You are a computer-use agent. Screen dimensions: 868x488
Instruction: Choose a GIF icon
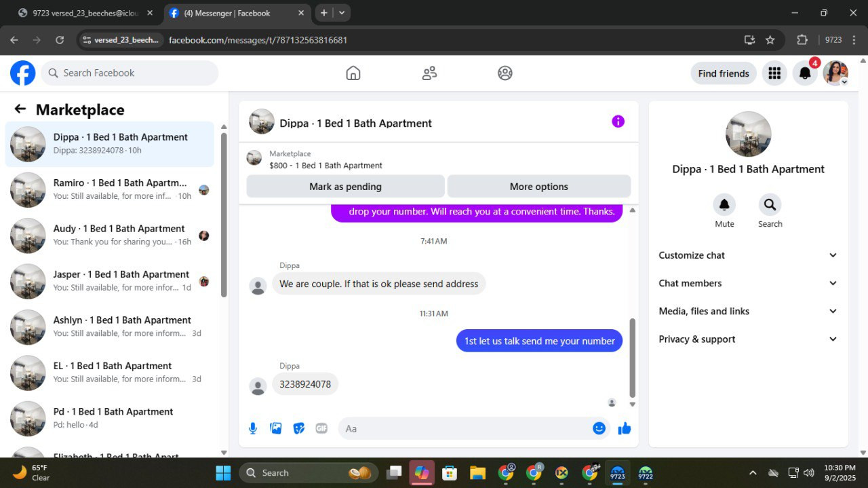(x=321, y=428)
